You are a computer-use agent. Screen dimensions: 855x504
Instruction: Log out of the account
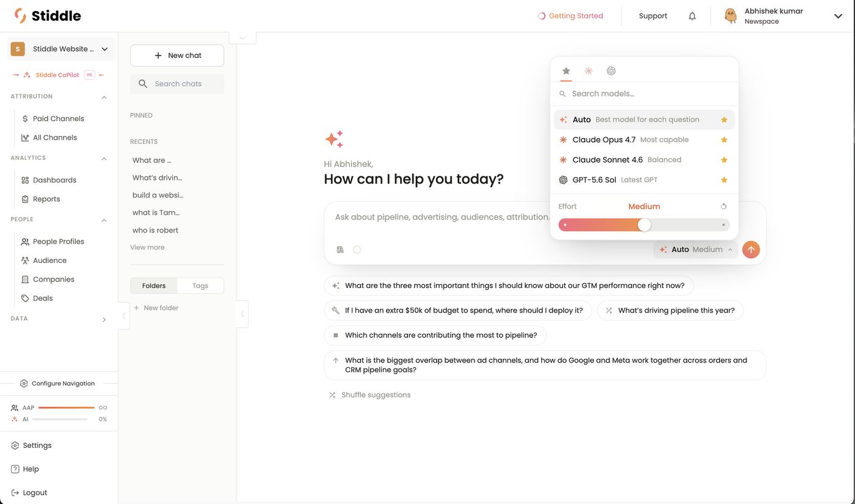[35, 493]
